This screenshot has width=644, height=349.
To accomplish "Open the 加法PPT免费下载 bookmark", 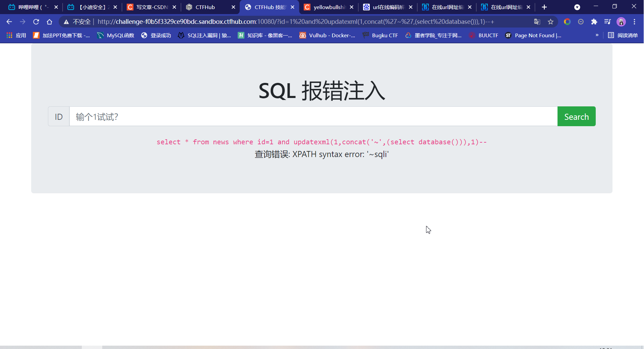I will click(61, 35).
